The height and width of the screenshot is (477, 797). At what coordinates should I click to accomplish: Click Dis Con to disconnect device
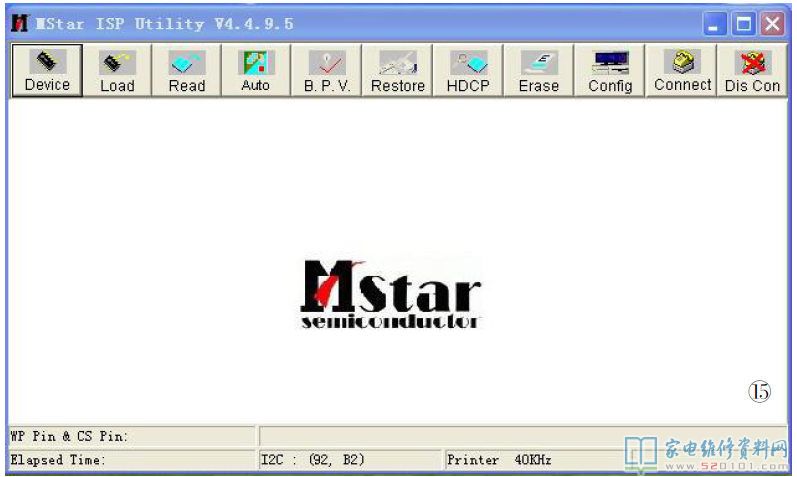tap(753, 71)
